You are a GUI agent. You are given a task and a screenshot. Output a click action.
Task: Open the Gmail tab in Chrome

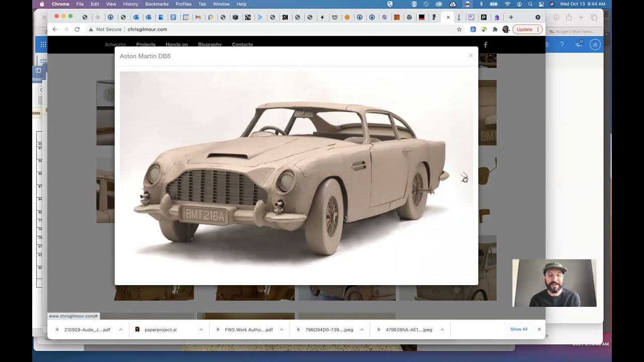pos(198,17)
